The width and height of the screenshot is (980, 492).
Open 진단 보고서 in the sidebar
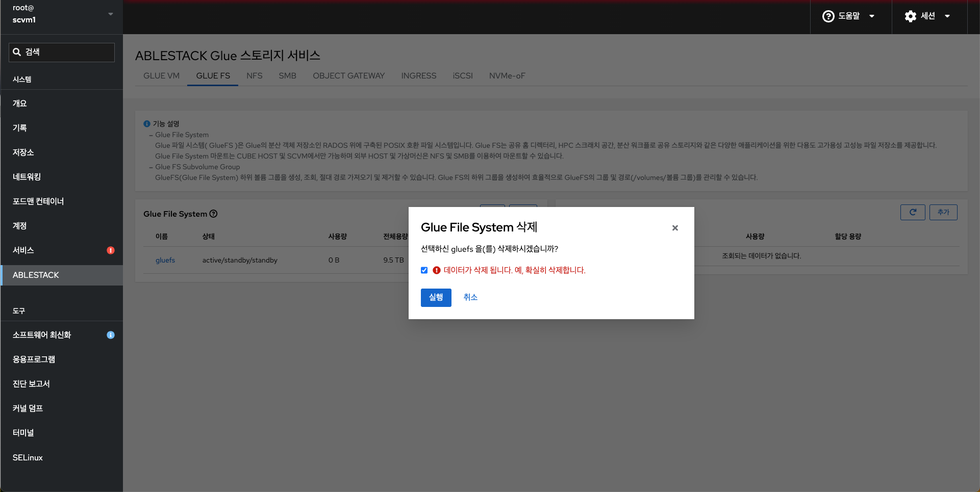(x=62, y=384)
